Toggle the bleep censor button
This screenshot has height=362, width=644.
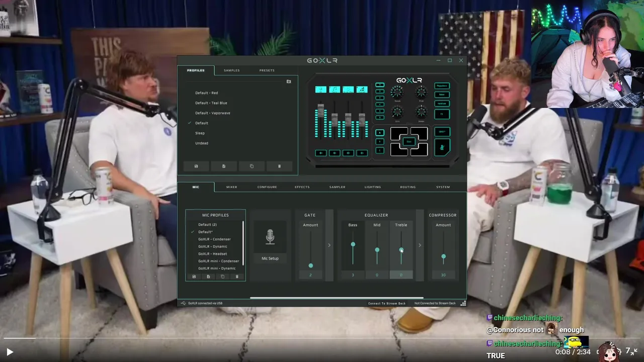[442, 132]
